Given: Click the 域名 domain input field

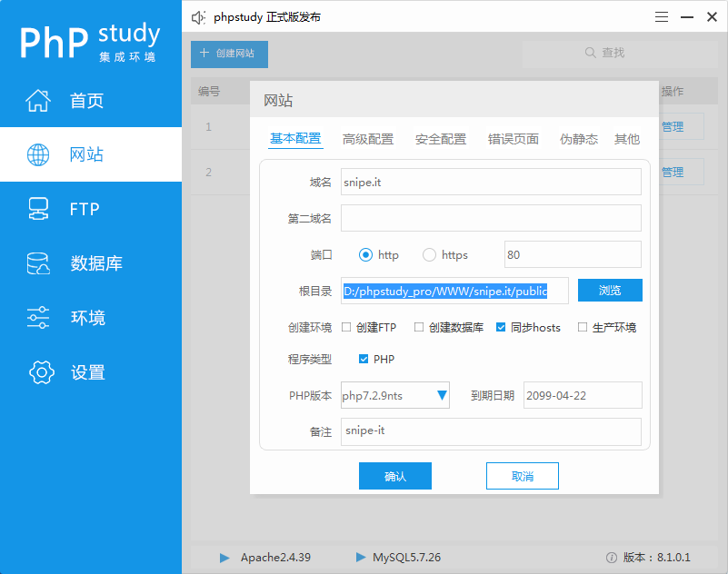Looking at the screenshot, I should point(491,182).
